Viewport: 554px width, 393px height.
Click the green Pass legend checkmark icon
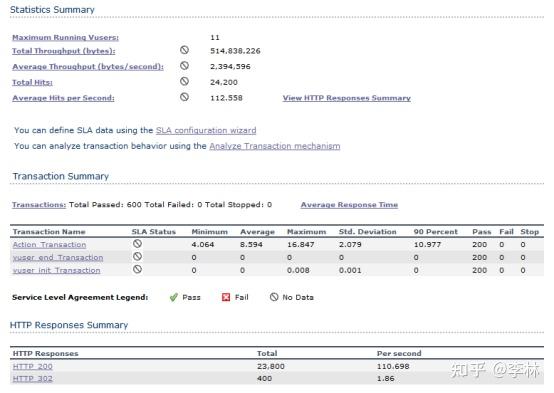click(x=173, y=297)
